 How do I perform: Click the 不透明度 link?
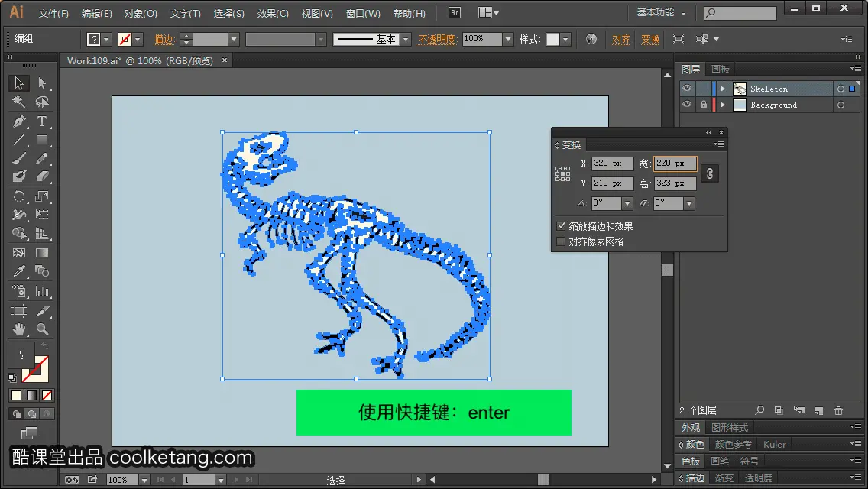pos(437,39)
